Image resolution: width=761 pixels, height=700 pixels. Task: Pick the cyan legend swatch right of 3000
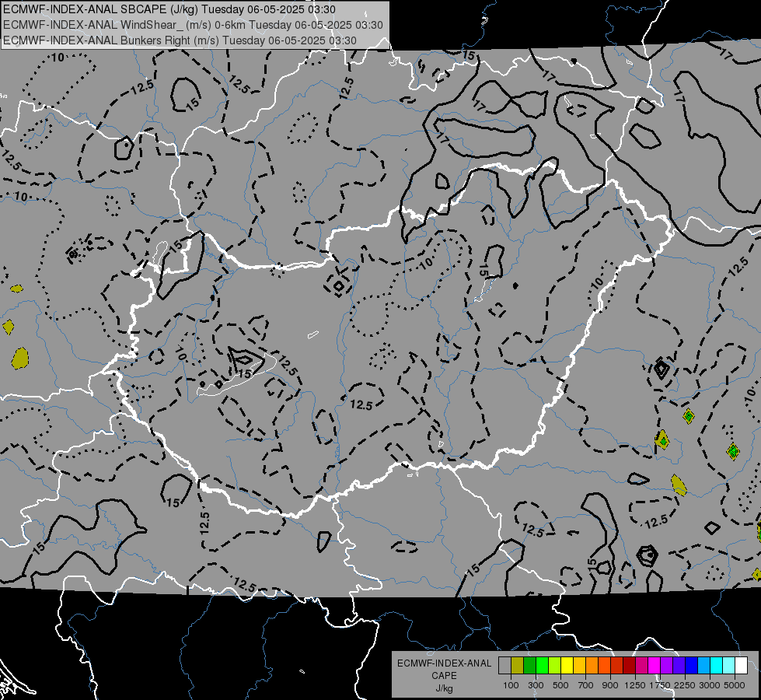point(717,666)
